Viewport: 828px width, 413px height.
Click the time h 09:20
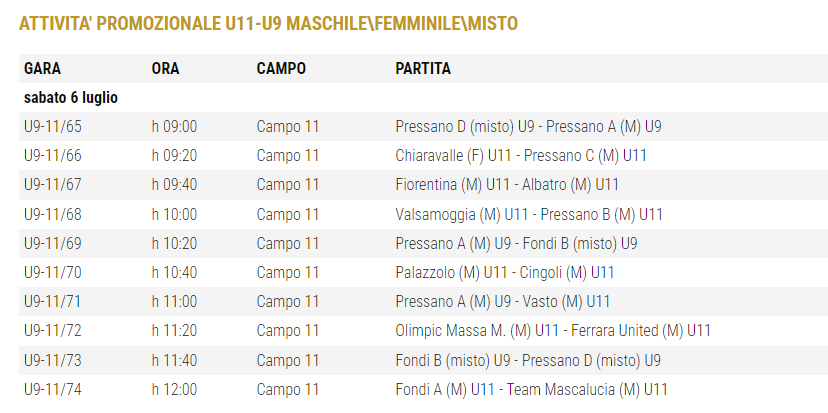[174, 156]
